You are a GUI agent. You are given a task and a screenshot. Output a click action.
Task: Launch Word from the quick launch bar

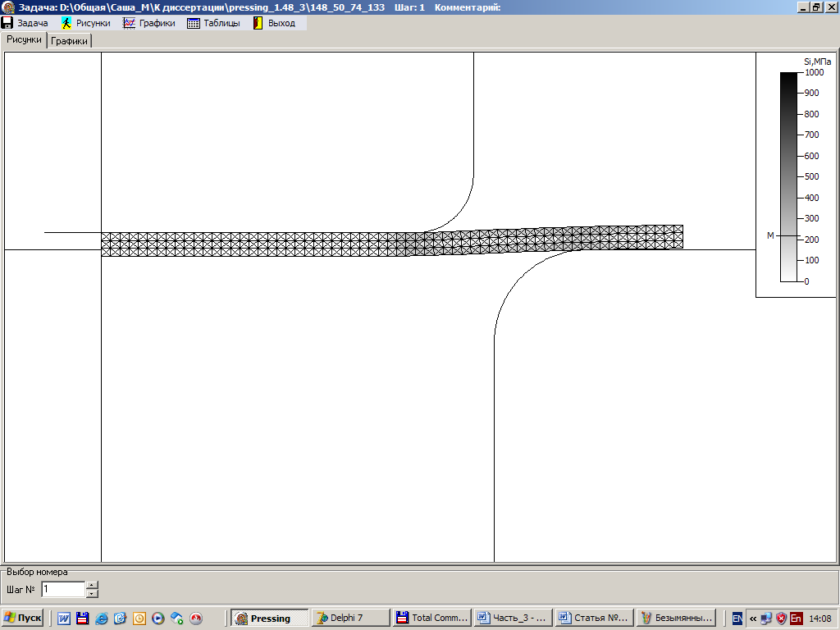coord(64,619)
